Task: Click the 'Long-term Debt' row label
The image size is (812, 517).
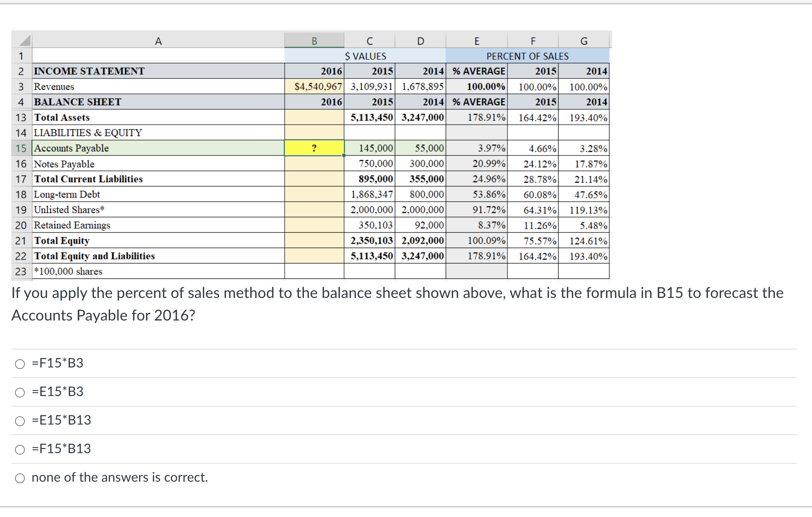Action: point(158,194)
